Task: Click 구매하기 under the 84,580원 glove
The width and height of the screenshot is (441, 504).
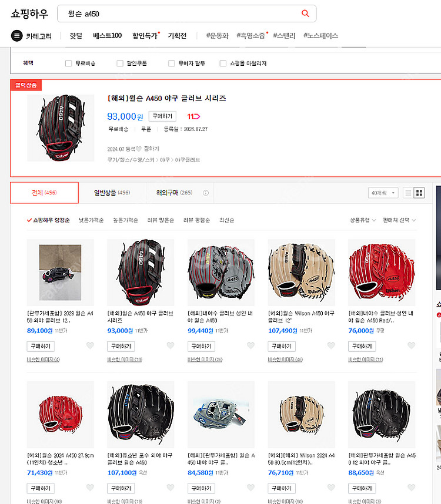Action: pos(201,488)
